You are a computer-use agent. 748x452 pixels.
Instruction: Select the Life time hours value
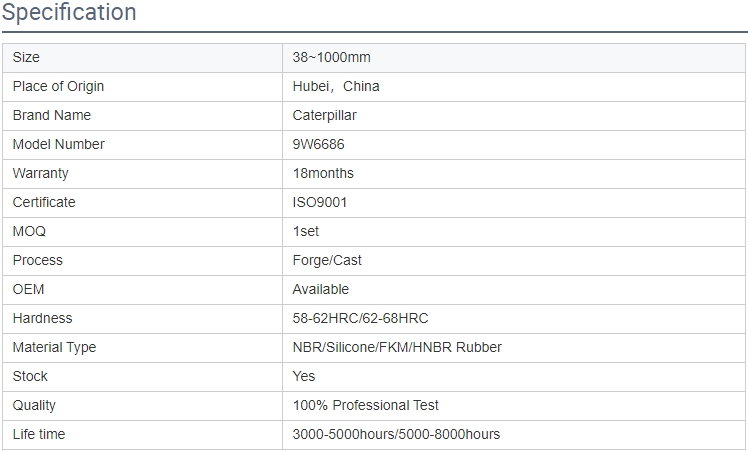[396, 434]
